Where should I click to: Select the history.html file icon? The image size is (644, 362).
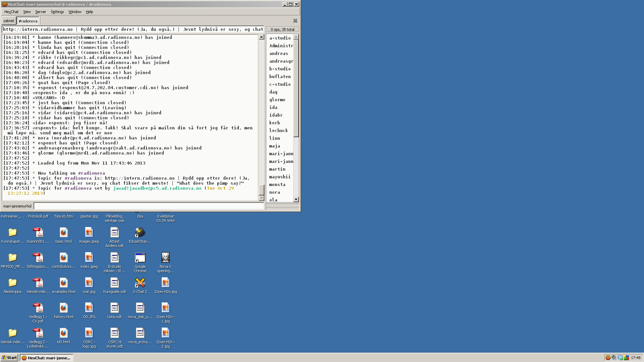pos(63,310)
